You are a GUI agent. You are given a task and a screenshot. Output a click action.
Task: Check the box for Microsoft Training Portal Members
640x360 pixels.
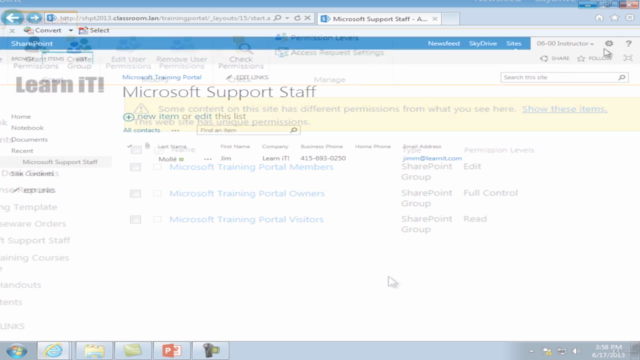pyautogui.click(x=136, y=167)
